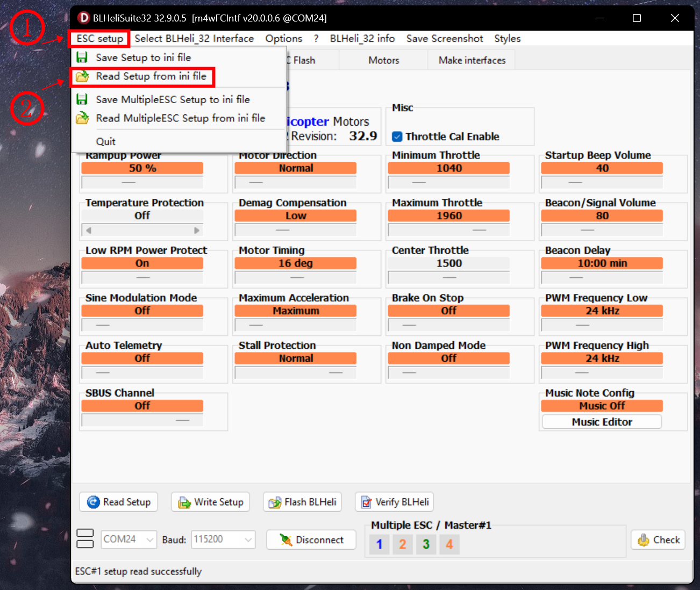
Task: Click Temperature Protection left arrow
Action: [89, 230]
